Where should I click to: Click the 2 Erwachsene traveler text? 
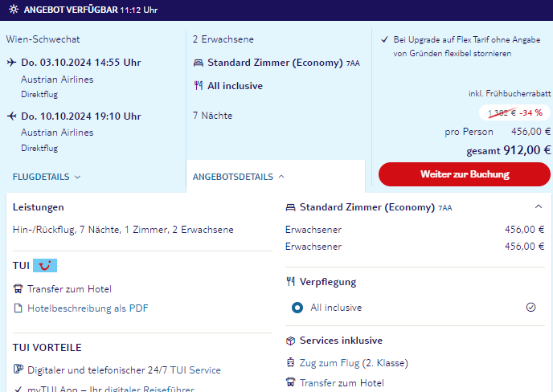223,39
